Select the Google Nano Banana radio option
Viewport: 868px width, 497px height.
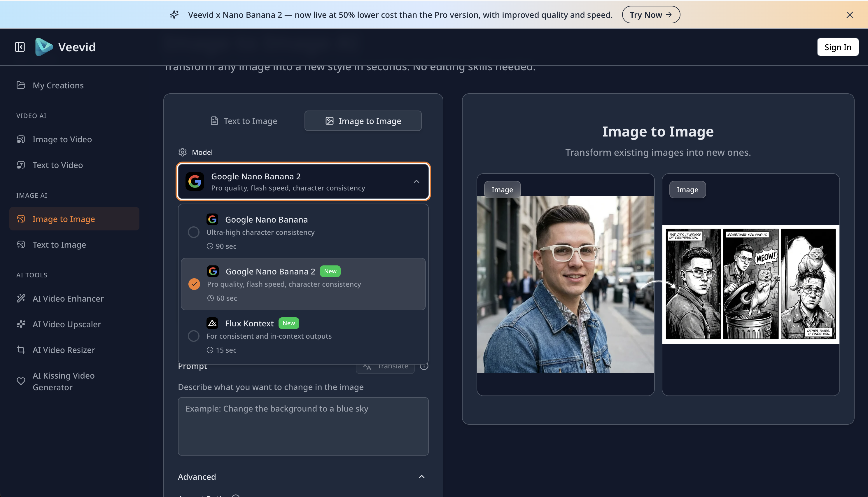pyautogui.click(x=194, y=232)
